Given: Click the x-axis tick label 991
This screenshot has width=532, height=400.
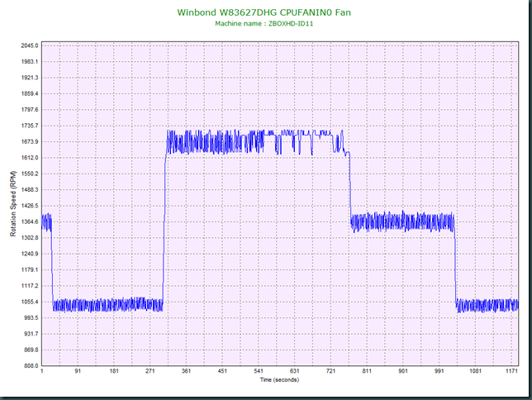Looking at the screenshot, I should click(x=439, y=371).
